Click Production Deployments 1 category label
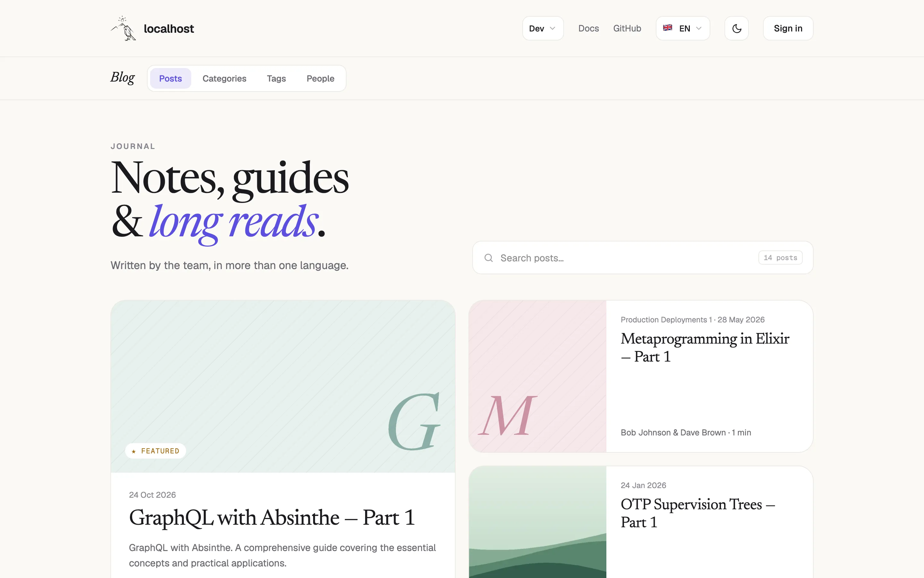Viewport: 924px width, 578px height. (x=666, y=320)
